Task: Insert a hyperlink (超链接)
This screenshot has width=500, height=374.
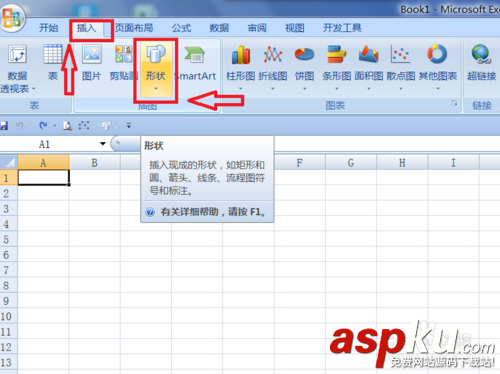Action: 481,62
